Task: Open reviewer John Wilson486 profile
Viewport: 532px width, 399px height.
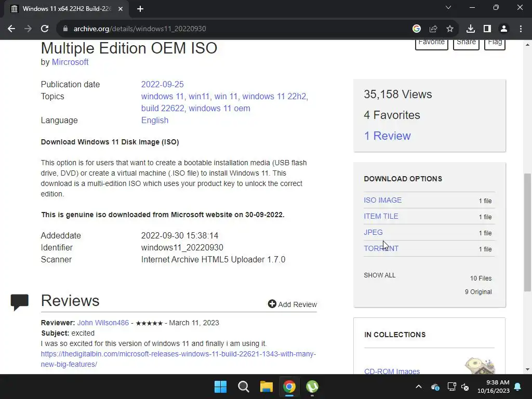Action: pyautogui.click(x=103, y=323)
